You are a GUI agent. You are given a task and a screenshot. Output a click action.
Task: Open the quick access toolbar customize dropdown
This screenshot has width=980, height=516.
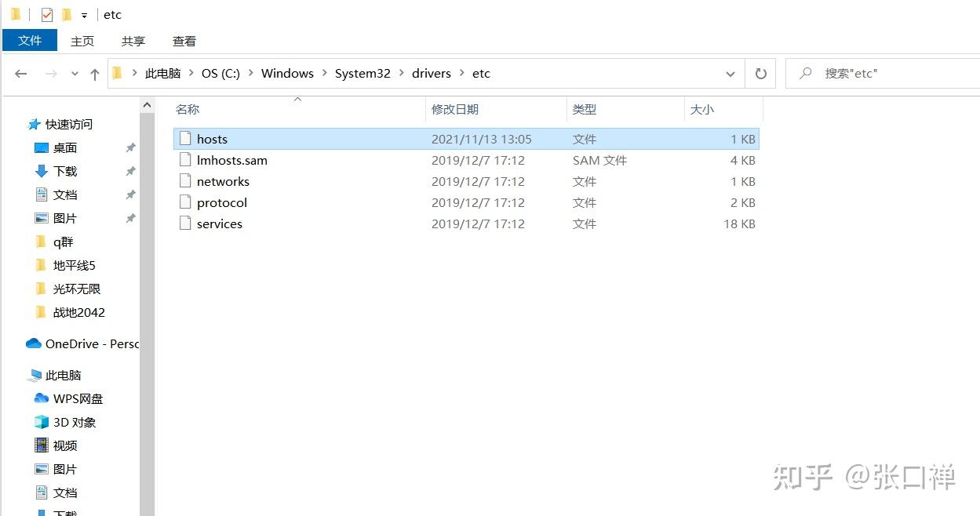(x=84, y=15)
